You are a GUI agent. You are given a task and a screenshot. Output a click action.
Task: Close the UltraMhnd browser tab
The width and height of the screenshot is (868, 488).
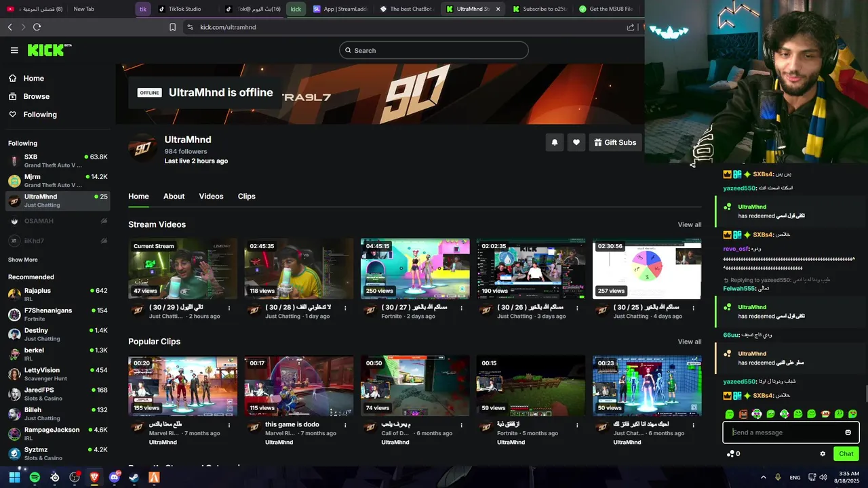point(498,9)
